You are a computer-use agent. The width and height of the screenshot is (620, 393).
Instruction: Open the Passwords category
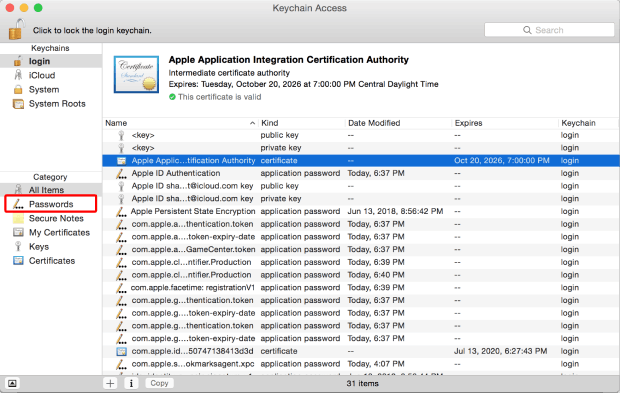pos(51,204)
